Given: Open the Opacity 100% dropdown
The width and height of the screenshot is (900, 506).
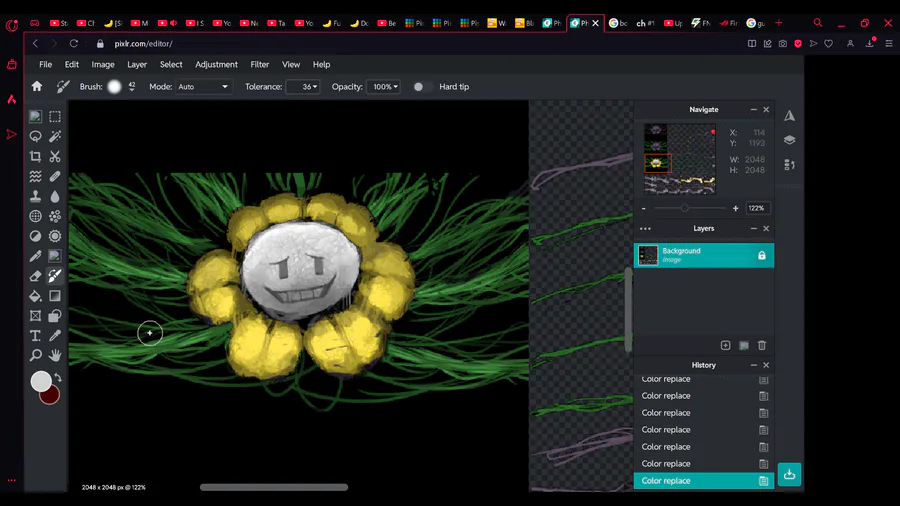Looking at the screenshot, I should (383, 87).
